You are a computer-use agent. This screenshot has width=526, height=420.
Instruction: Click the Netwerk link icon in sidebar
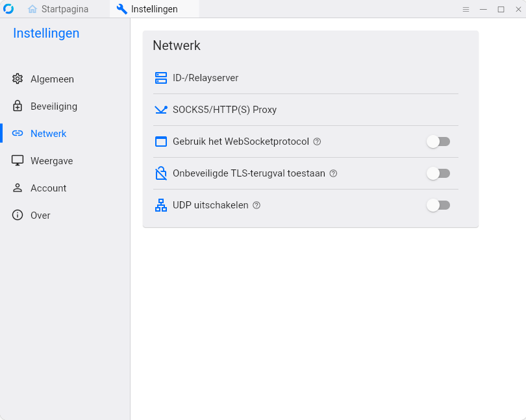point(17,133)
